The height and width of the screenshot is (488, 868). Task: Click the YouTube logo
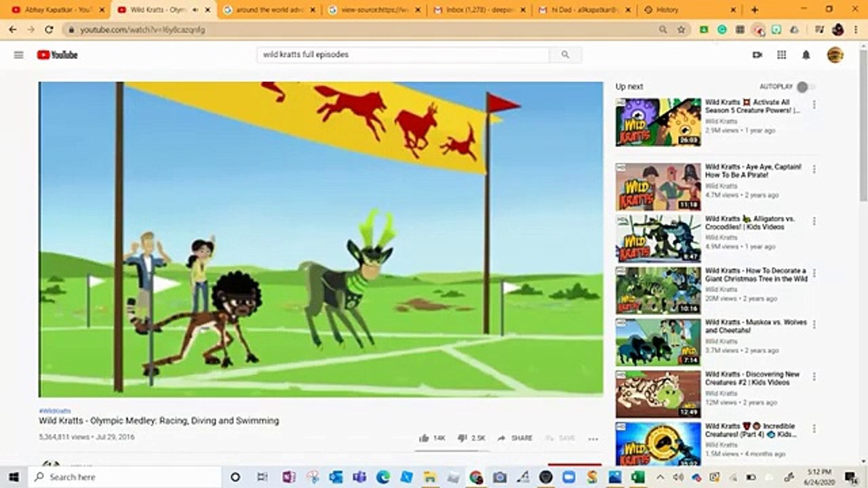(57, 55)
